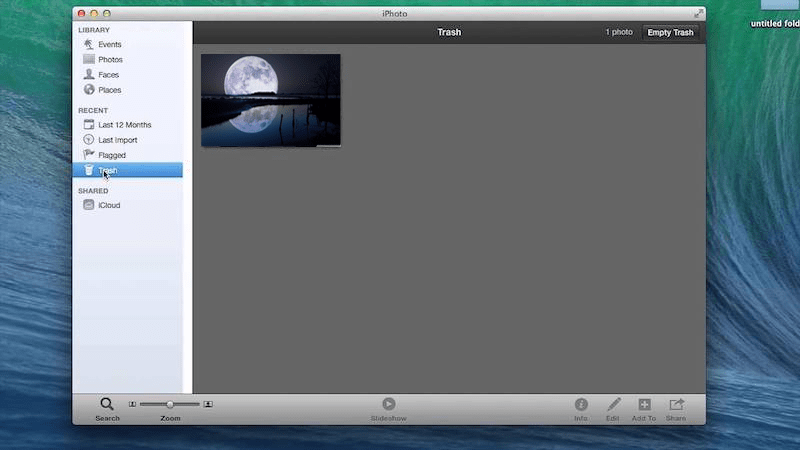800x450 pixels.
Task: Open Search with the magnifier icon
Action: tap(107, 404)
